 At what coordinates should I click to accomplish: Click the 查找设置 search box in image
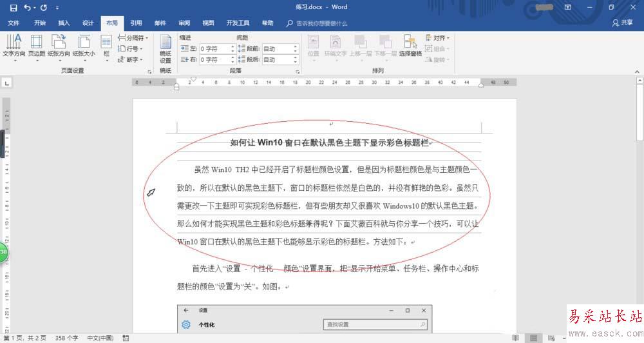tap(375, 324)
